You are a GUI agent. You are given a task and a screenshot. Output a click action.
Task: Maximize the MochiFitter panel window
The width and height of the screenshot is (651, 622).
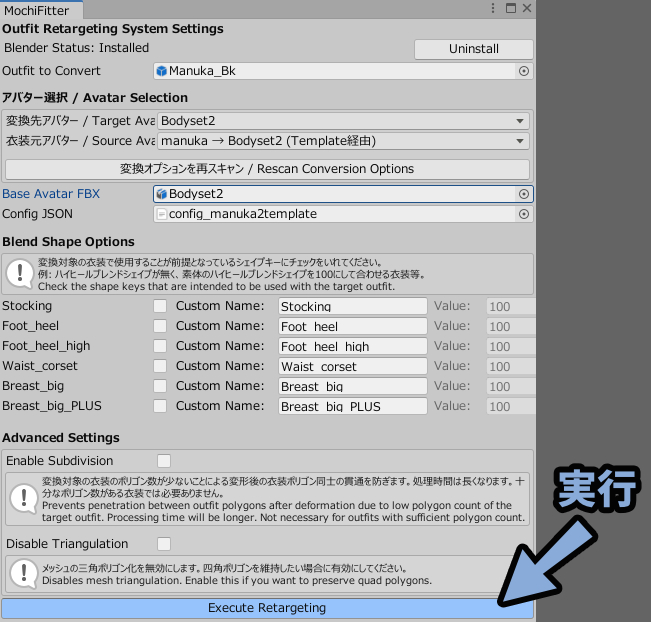(510, 8)
